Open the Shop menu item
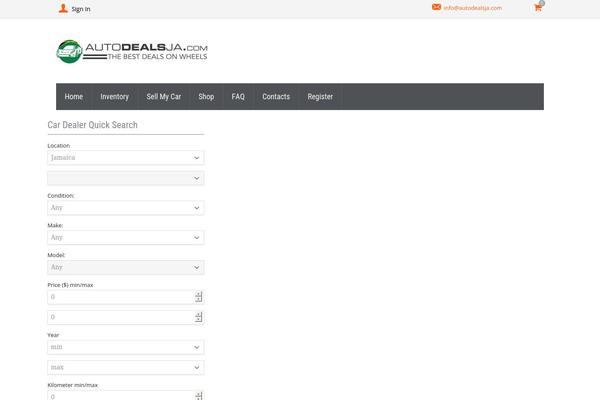Image resolution: width=600 pixels, height=400 pixels. pos(206,96)
